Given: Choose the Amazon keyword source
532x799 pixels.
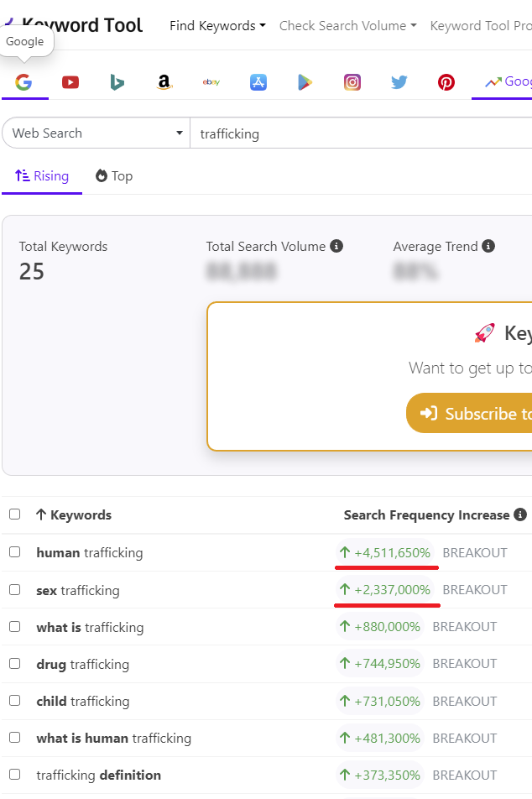Looking at the screenshot, I should pos(164,82).
